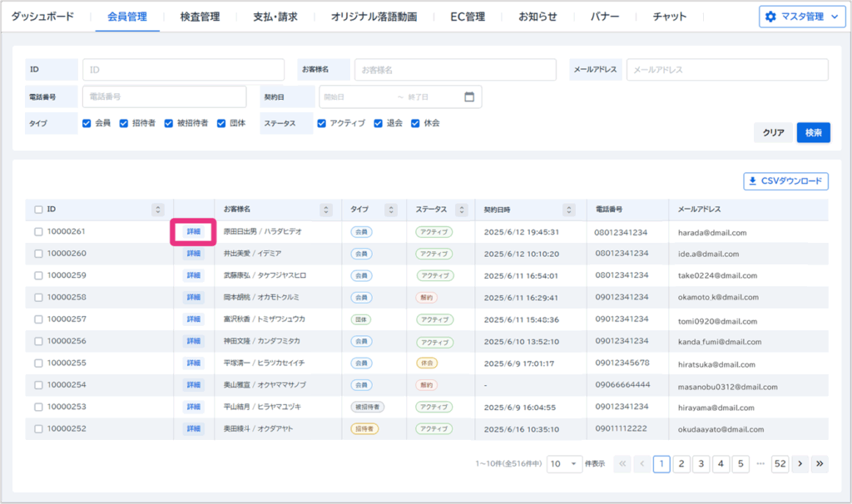Screen dimensions: 852x504
Task: Toggle the 退会 status checkbox
Action: click(379, 123)
